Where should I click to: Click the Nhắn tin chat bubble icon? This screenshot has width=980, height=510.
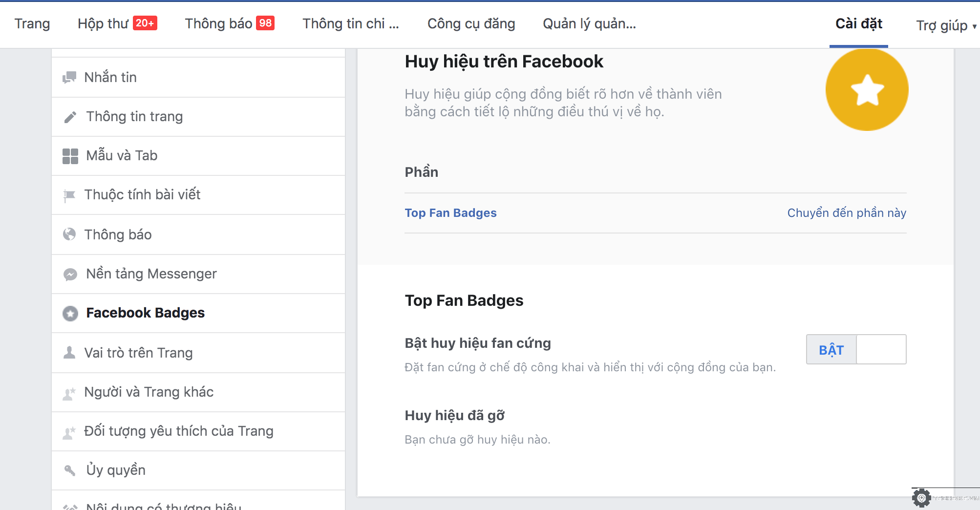[x=69, y=77]
